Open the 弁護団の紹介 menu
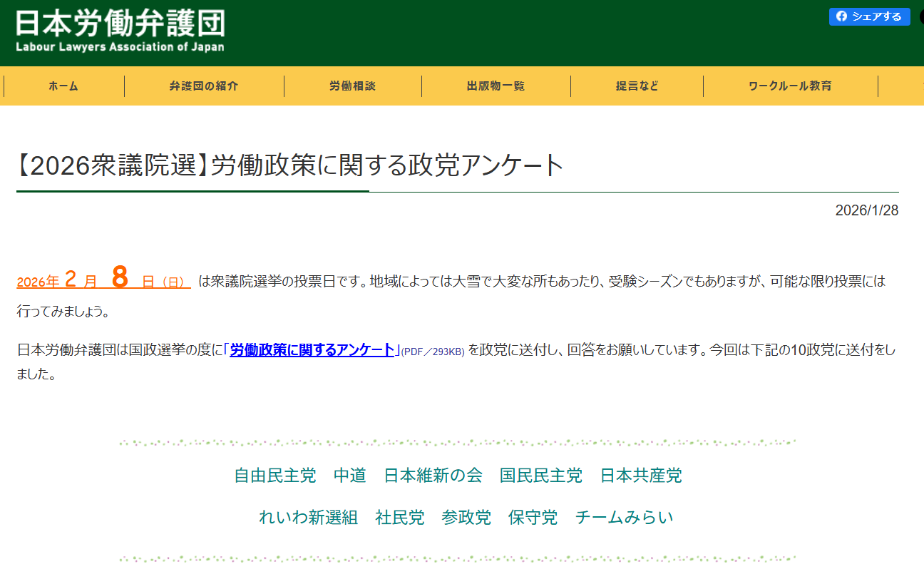This screenshot has width=924, height=579. 204,86
